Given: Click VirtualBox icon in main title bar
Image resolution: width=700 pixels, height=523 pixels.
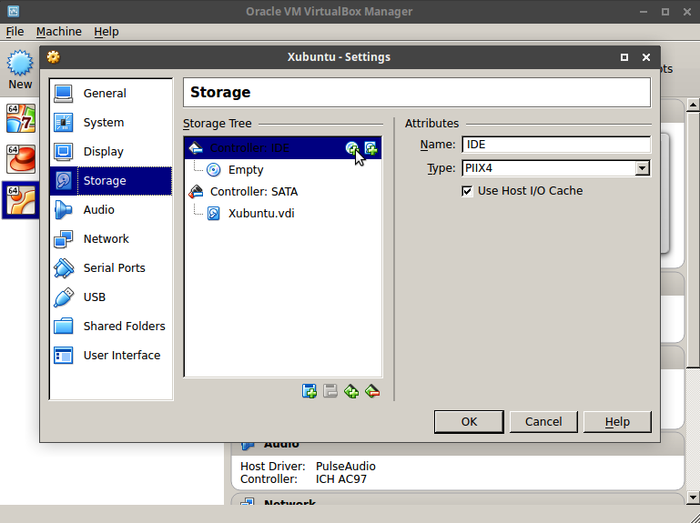Looking at the screenshot, I should pos(13,11).
